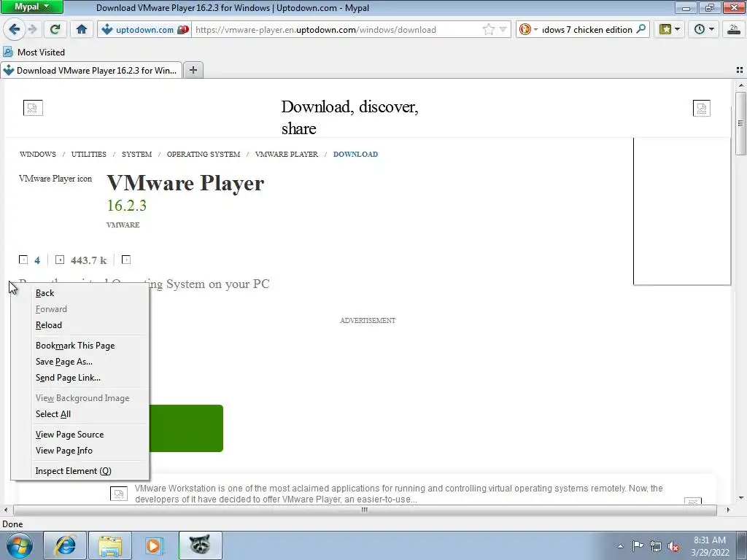Click the DOWNLOAD breadcrumb link
Viewport: 747px width, 560px height.
coord(355,155)
